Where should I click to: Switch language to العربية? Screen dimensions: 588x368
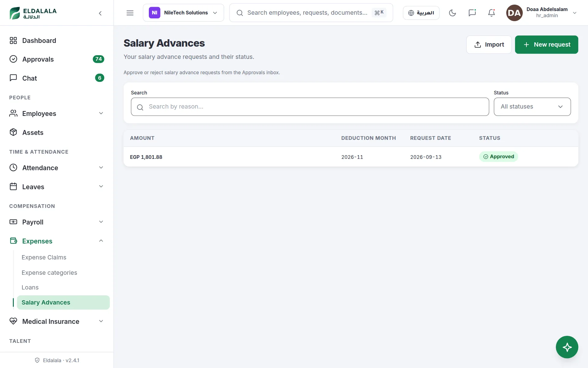(421, 13)
